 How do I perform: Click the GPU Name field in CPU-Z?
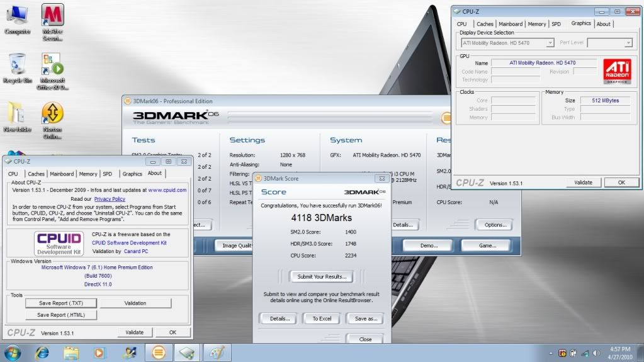click(x=543, y=63)
